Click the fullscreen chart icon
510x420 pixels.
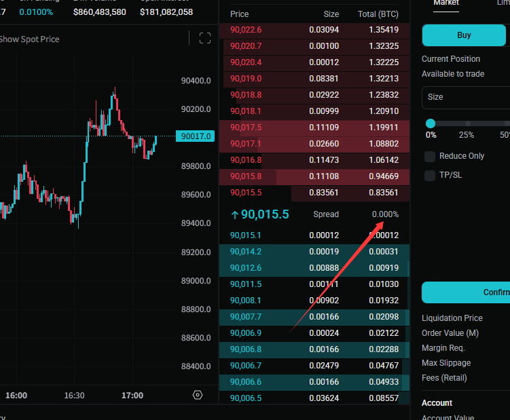[x=204, y=39]
